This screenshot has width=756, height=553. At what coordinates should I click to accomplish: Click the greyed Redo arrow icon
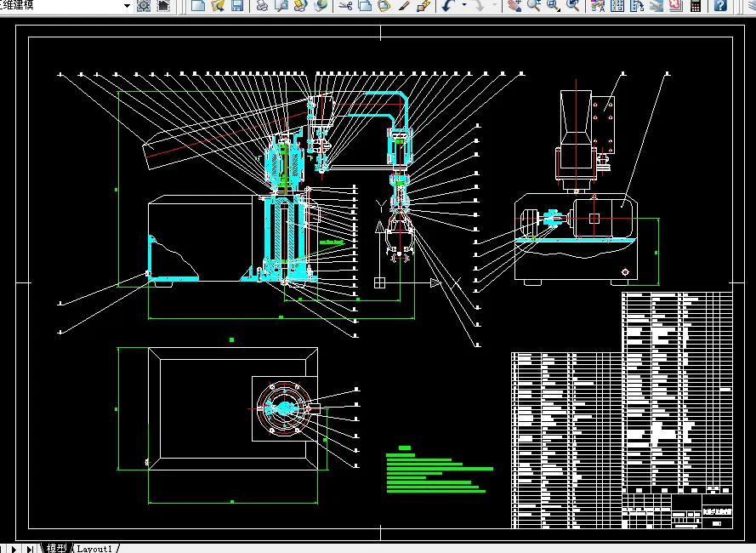click(x=479, y=6)
